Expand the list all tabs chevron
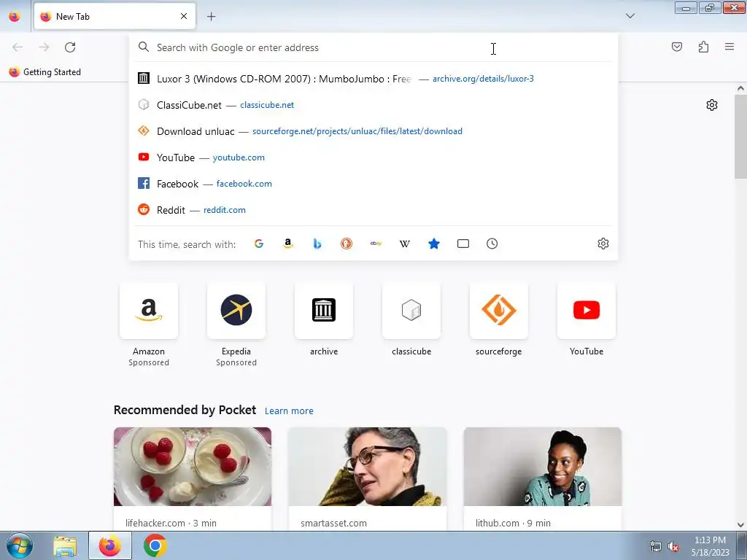747x560 pixels. click(630, 16)
